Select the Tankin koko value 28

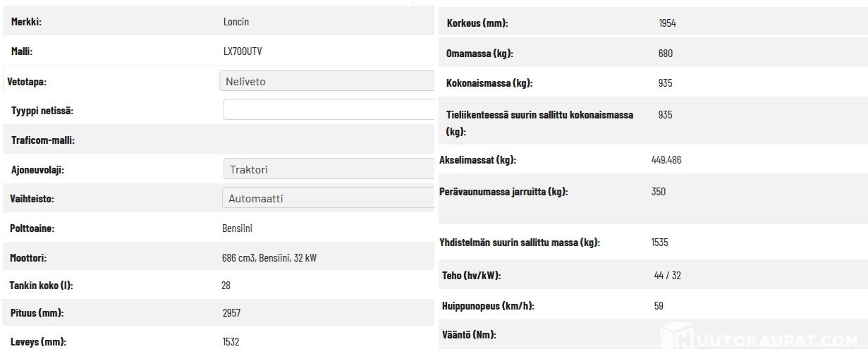(226, 286)
